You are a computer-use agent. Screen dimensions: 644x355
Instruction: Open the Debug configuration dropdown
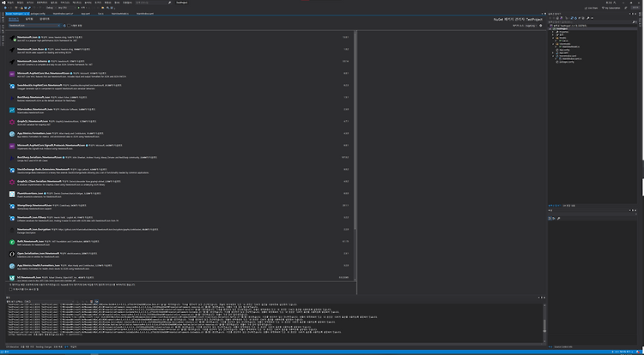[x=52, y=8]
